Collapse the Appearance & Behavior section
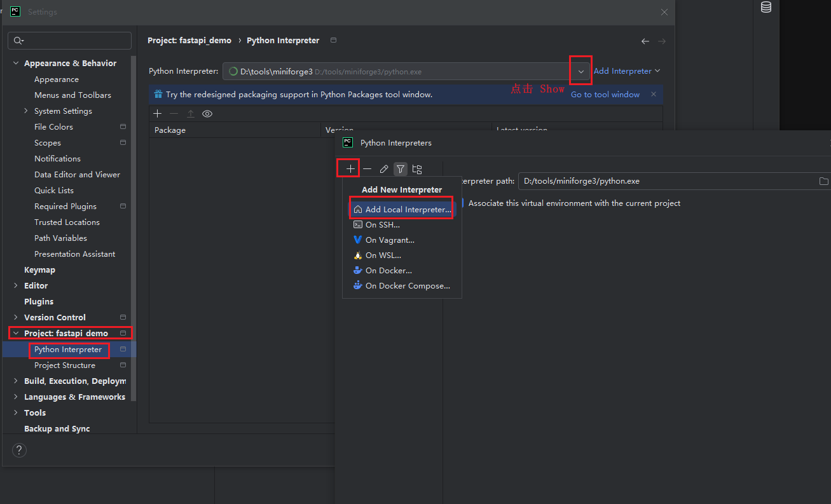831x504 pixels. pyautogui.click(x=16, y=64)
